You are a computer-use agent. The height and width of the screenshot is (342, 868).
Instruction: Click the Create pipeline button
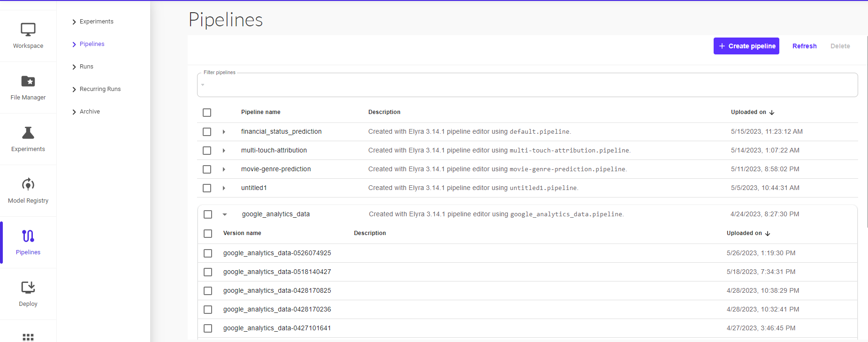(x=746, y=46)
